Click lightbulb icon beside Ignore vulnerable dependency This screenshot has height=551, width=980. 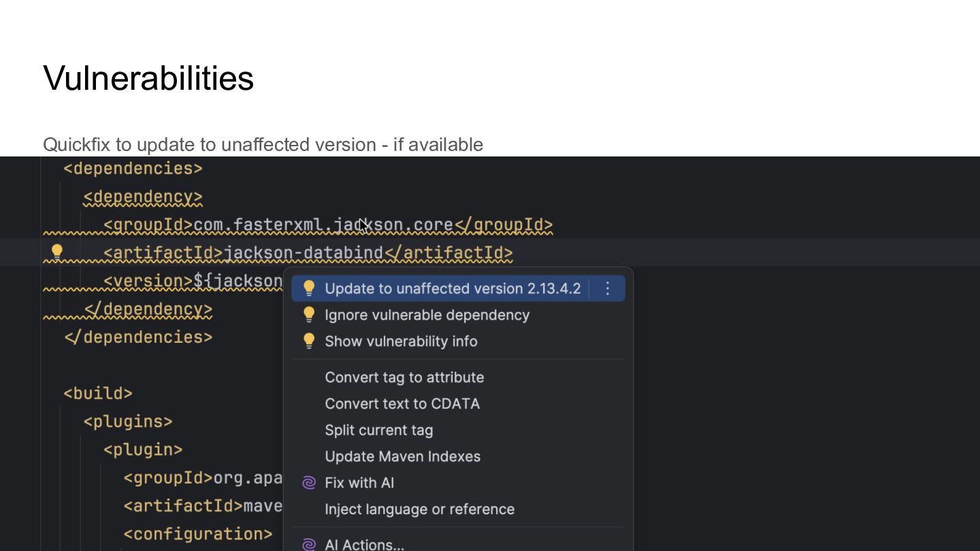coord(309,315)
